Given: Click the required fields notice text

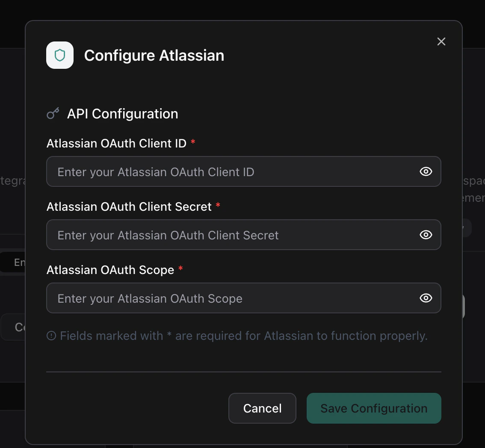Looking at the screenshot, I should pyautogui.click(x=244, y=336).
